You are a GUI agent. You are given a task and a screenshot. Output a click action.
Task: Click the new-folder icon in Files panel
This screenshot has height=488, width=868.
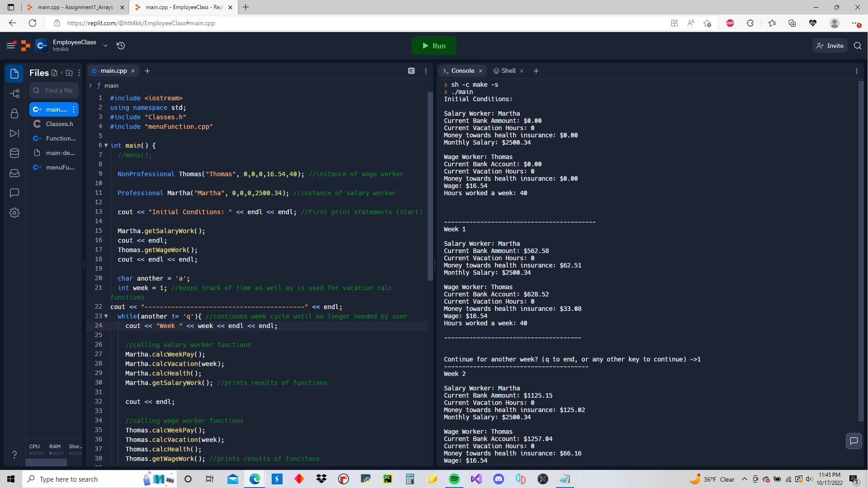pyautogui.click(x=69, y=73)
